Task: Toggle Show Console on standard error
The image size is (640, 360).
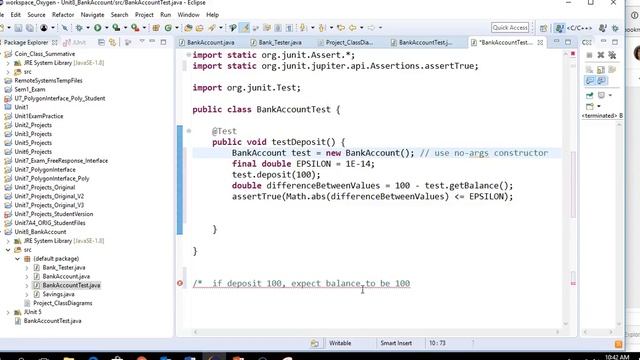Action: tap(602, 81)
